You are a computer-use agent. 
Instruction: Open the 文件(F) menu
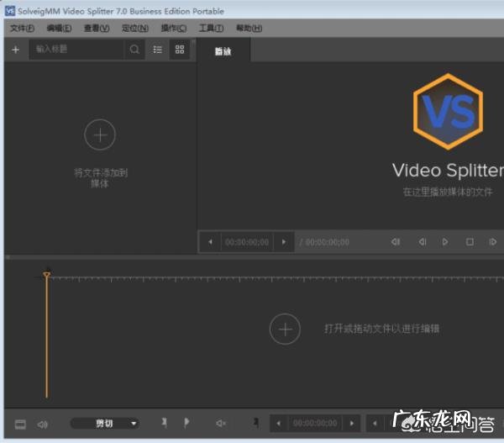pyautogui.click(x=22, y=29)
